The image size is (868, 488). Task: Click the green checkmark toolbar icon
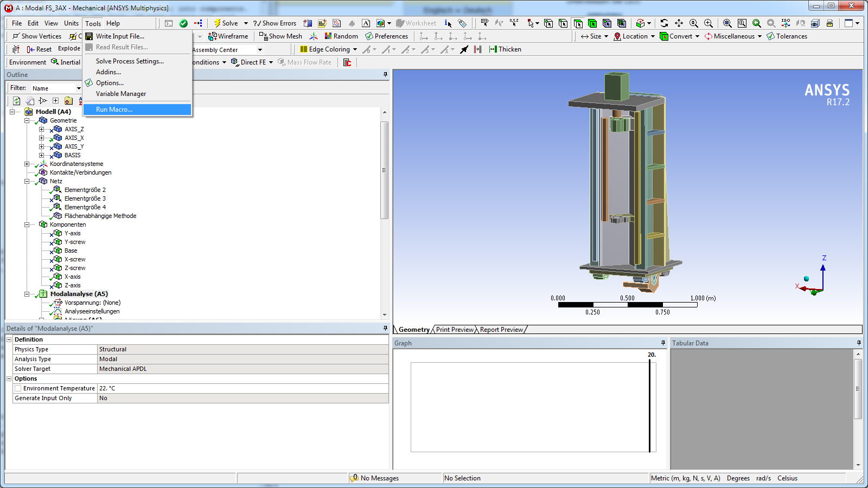pos(183,23)
